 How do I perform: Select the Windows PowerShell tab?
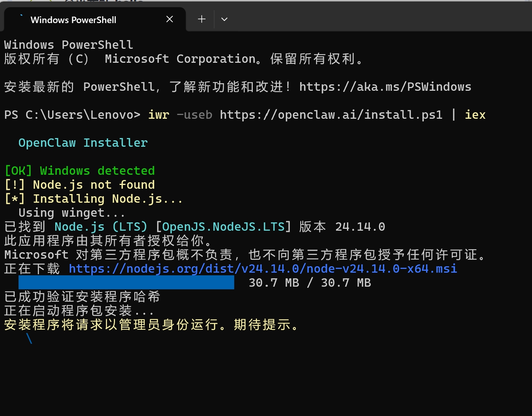point(73,20)
